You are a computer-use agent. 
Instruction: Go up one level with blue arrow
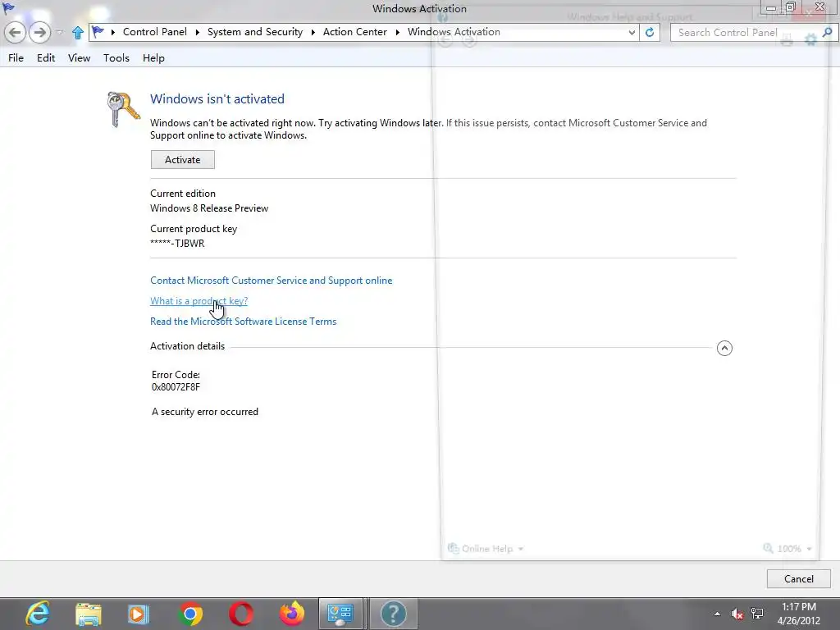[x=78, y=33]
